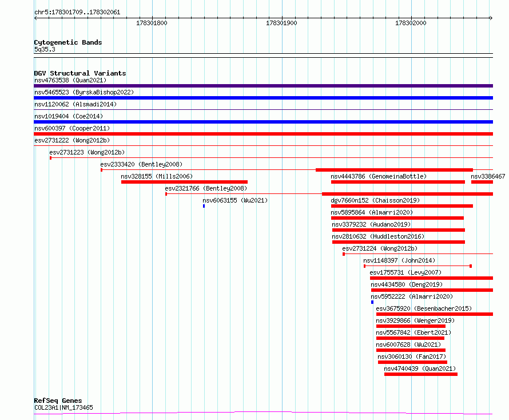Viewport: 509px width, 420px height.
Task: Click the DGV Structural Variants track title
Action: tap(80, 73)
